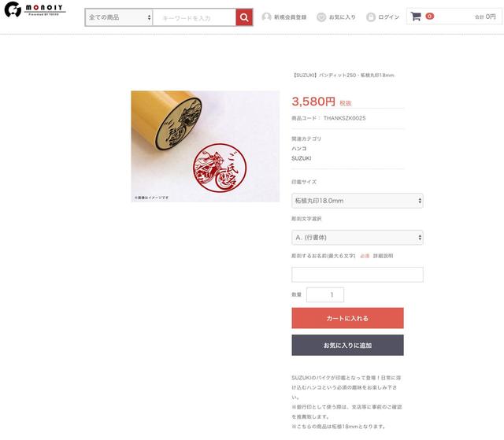Click the MONOIY logo
The image size is (504, 440).
pos(35,9)
